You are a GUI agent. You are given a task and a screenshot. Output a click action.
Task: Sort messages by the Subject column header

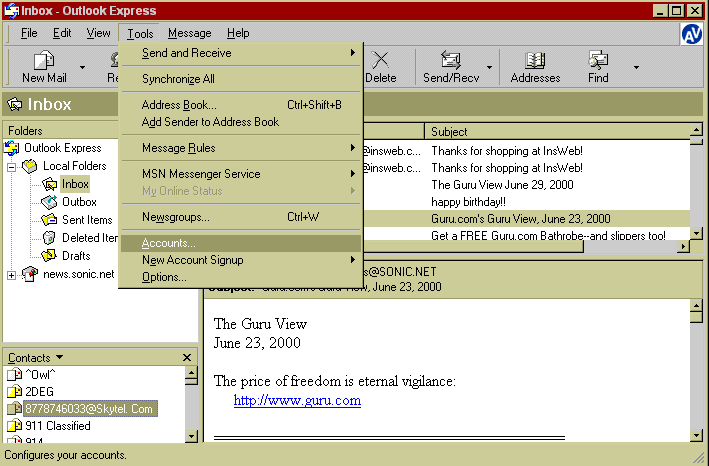click(557, 132)
